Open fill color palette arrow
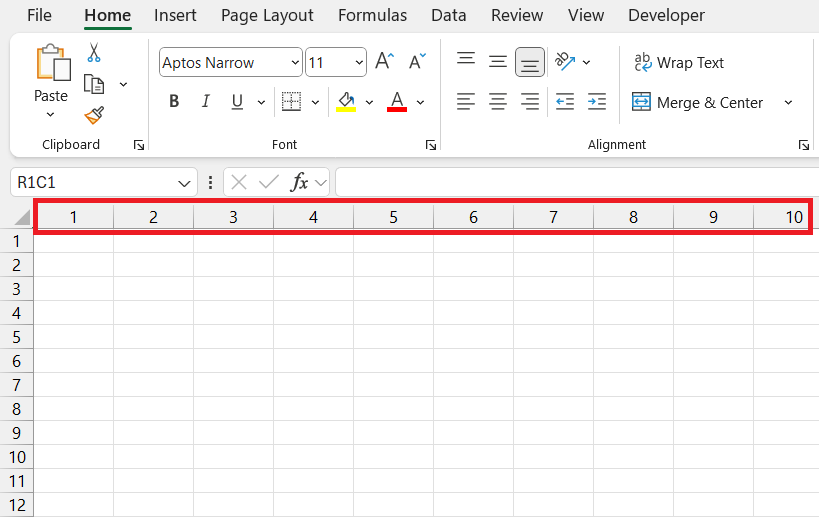 (x=369, y=102)
